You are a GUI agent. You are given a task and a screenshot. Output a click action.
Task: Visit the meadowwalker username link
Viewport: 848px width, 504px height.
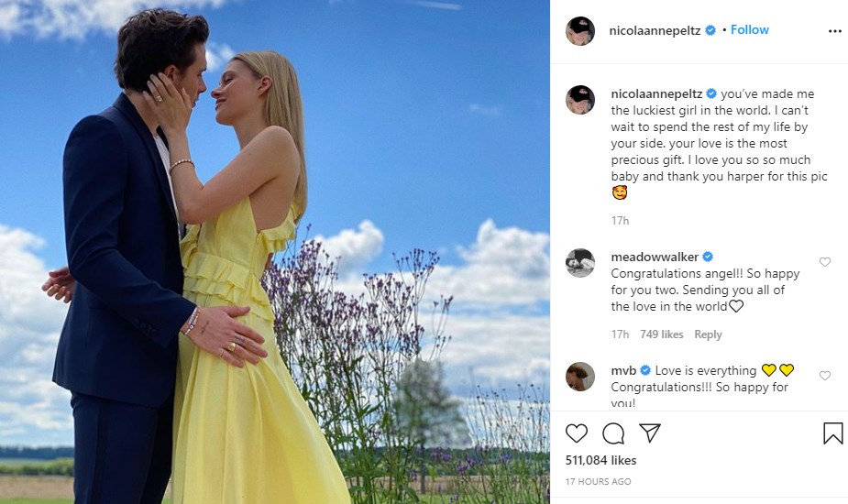[x=655, y=257]
